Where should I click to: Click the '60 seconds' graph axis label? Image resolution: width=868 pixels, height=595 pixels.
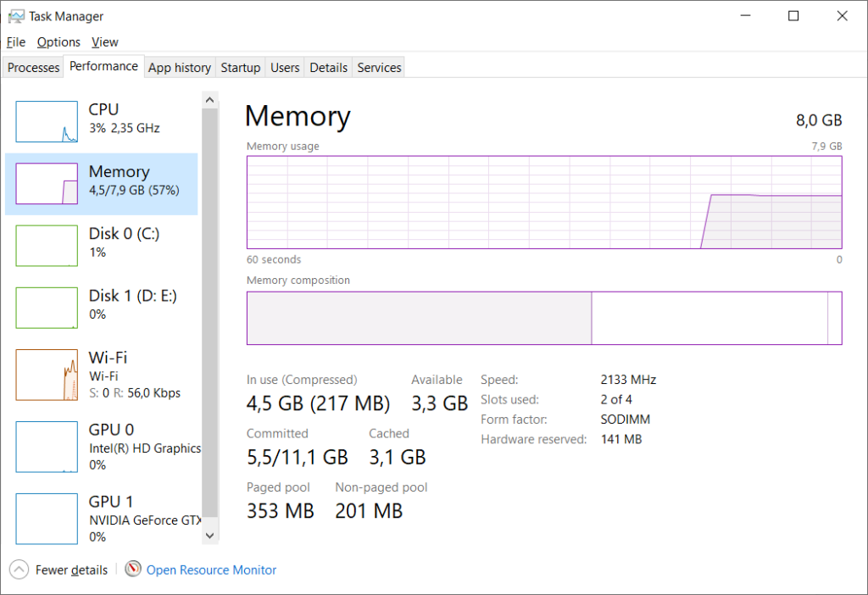274,259
